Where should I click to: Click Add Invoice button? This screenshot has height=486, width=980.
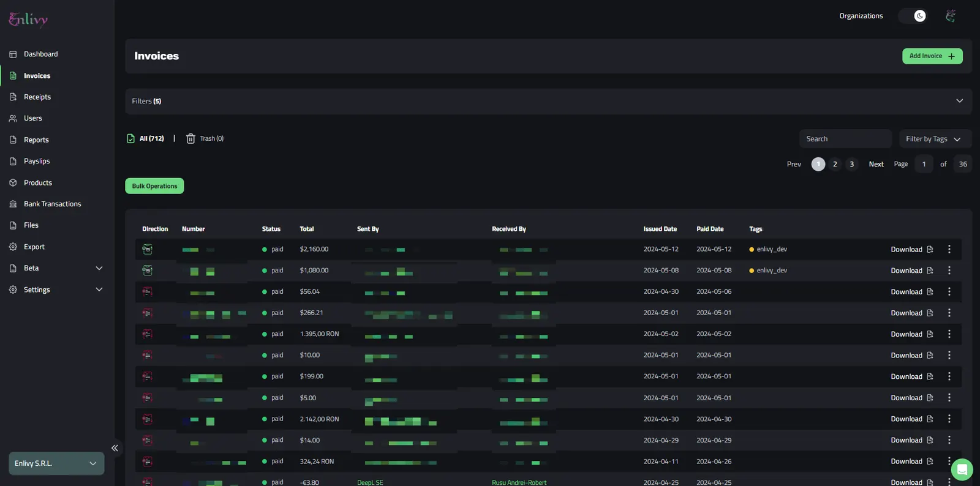pyautogui.click(x=932, y=56)
